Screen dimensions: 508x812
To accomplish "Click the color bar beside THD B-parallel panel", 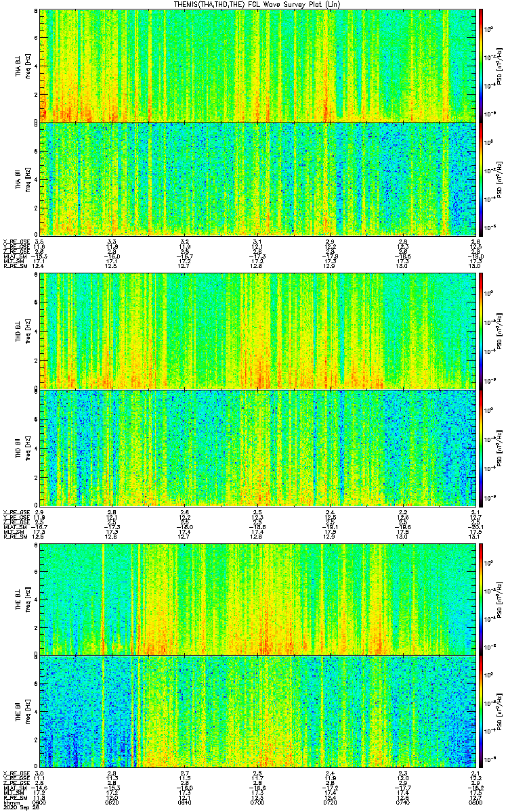I will tap(481, 447).
